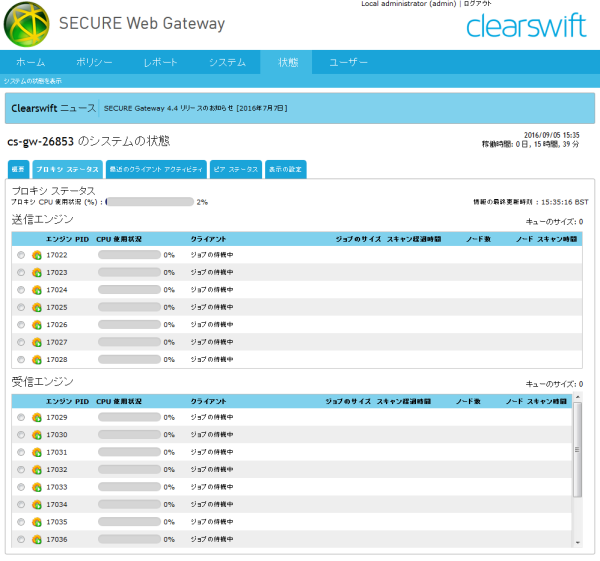Image resolution: width=600 pixels, height=561 pixels.
Task: Select radio button for engine 17022
Action: click(x=21, y=255)
